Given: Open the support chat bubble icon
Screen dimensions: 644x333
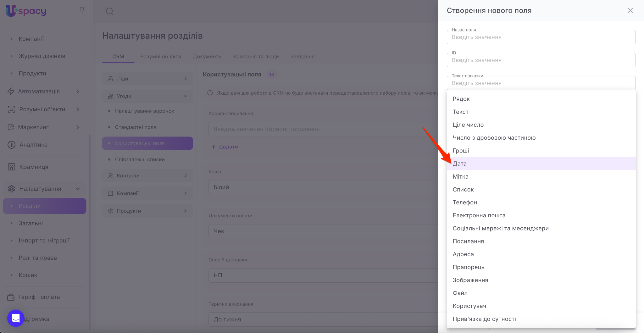Looking at the screenshot, I should pos(16,318).
